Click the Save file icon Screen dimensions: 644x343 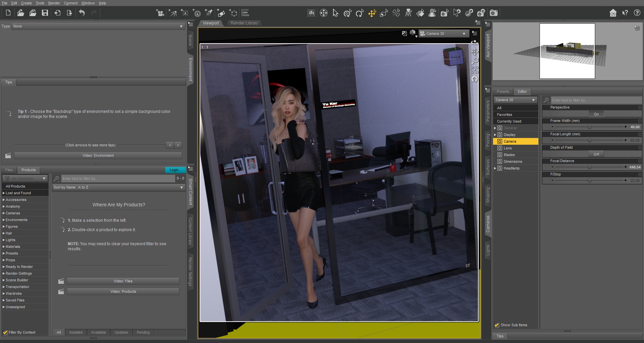click(45, 13)
